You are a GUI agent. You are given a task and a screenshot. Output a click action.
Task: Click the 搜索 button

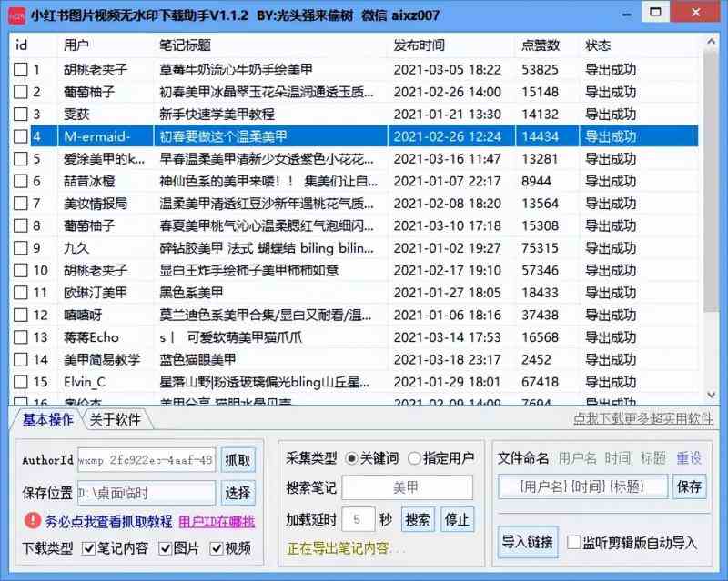418,519
